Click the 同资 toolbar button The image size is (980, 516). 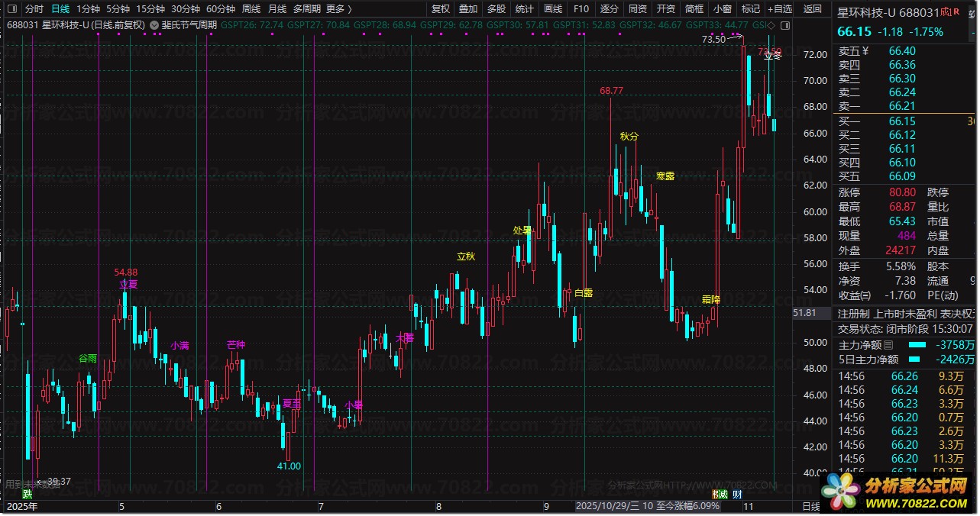click(638, 9)
